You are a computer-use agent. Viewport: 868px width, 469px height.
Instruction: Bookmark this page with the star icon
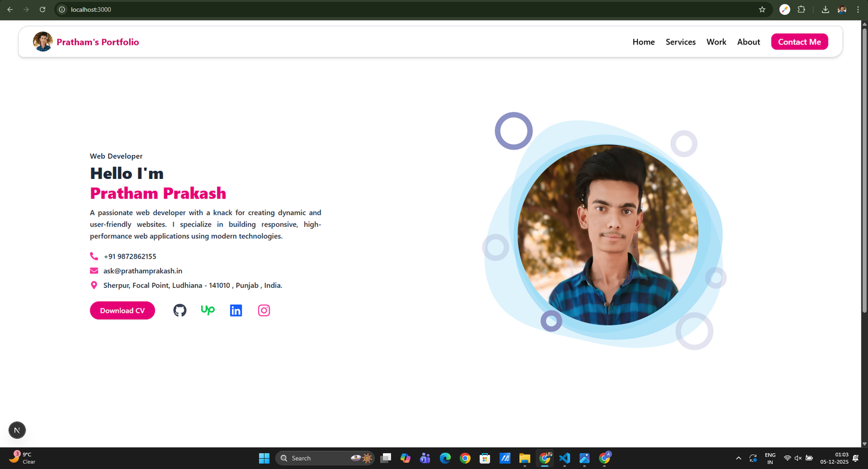click(x=762, y=9)
